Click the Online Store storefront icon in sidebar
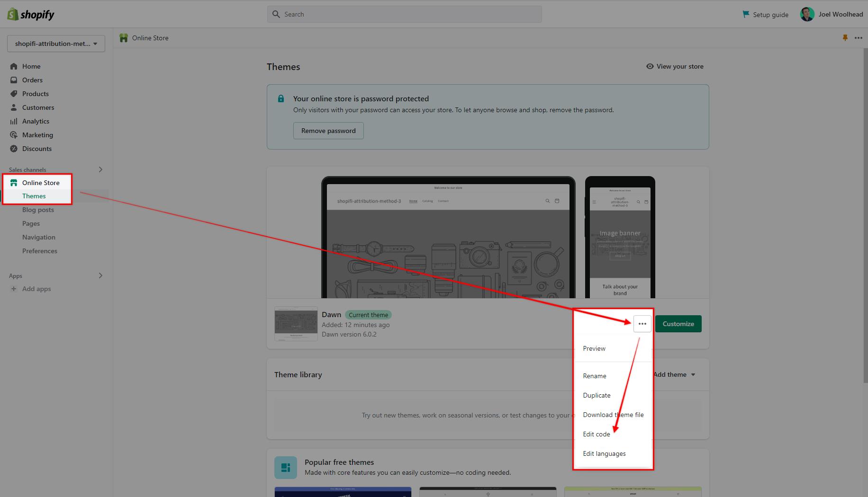868x497 pixels. [x=14, y=183]
